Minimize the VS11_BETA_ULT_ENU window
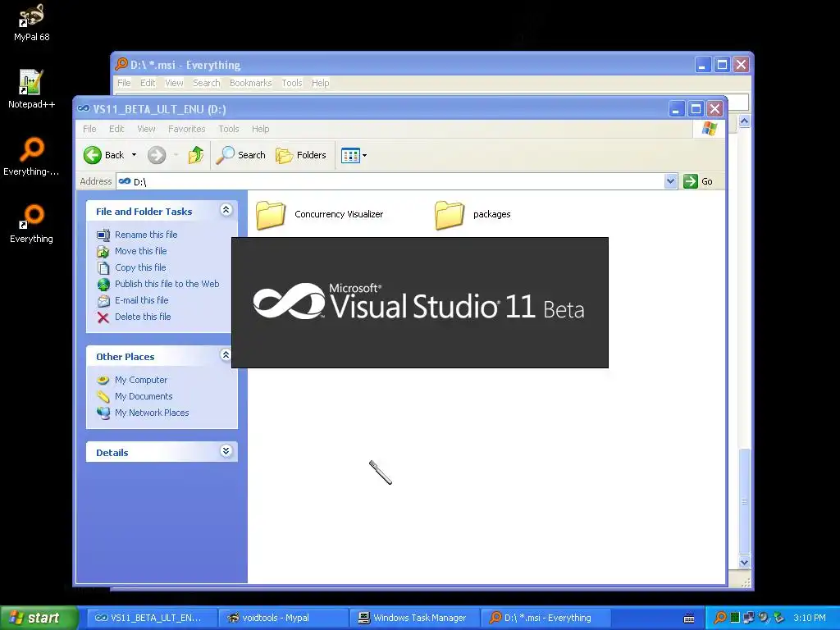The image size is (840, 630). point(676,109)
